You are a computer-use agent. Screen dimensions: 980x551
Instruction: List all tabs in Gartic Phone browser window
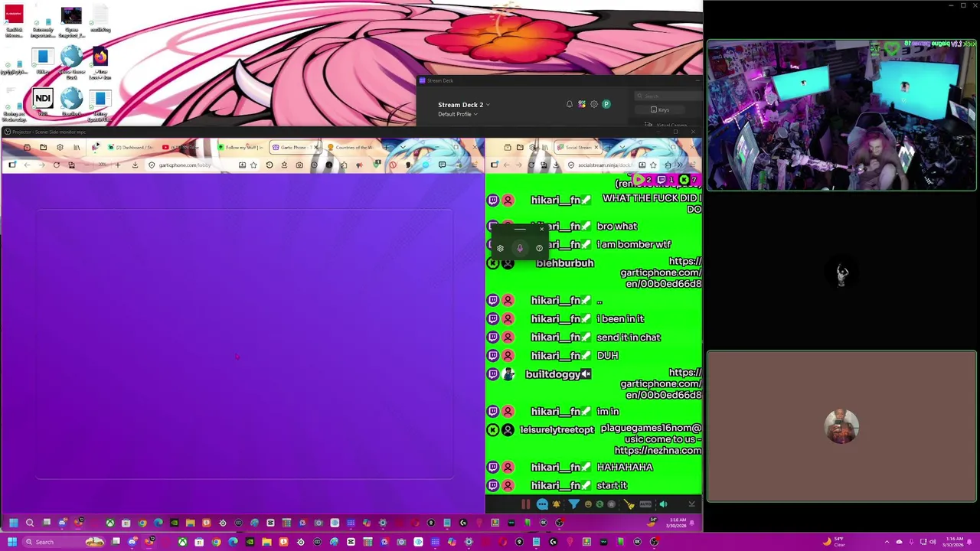coord(403,147)
